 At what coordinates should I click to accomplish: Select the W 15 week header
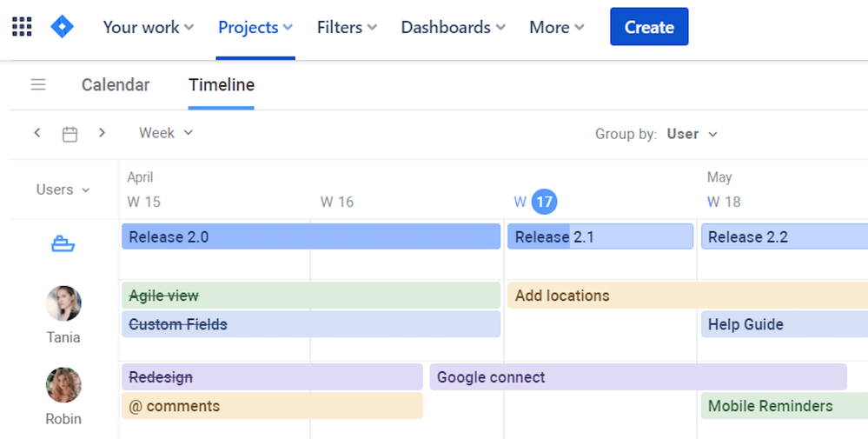point(144,202)
